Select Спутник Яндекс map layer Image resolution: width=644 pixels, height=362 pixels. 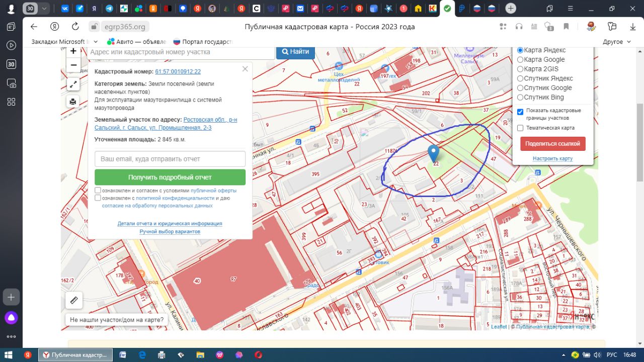tap(520, 78)
